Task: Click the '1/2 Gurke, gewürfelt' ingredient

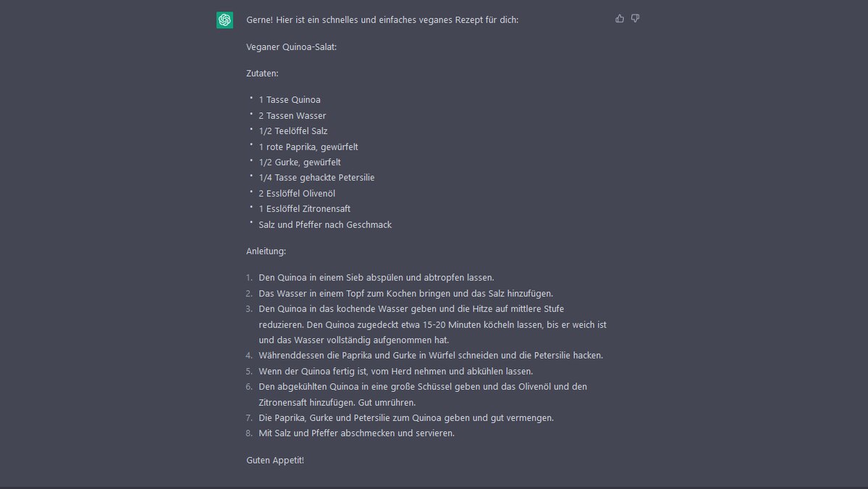Action: pyautogui.click(x=300, y=162)
